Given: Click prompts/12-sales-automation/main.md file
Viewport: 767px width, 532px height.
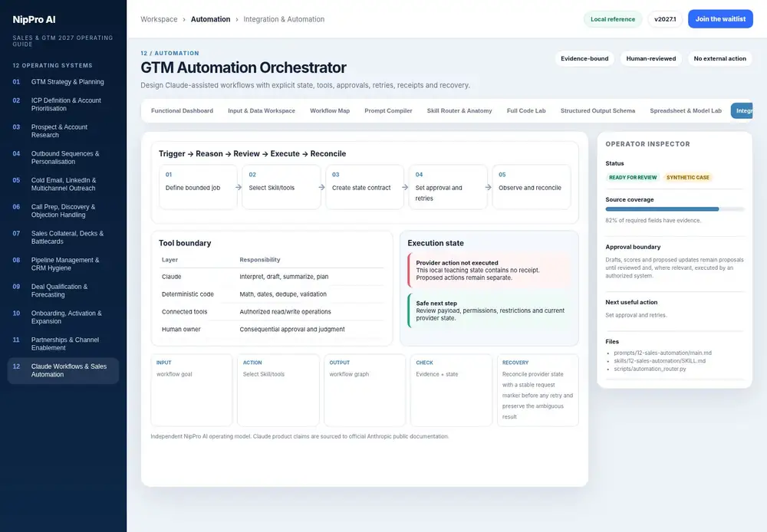Looking at the screenshot, I should coord(663,353).
